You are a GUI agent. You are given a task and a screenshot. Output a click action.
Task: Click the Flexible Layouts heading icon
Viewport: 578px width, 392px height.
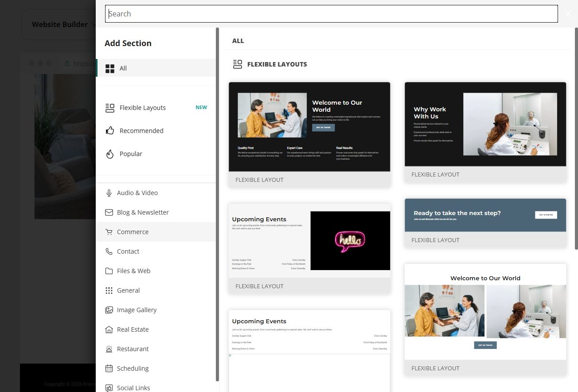(x=238, y=64)
